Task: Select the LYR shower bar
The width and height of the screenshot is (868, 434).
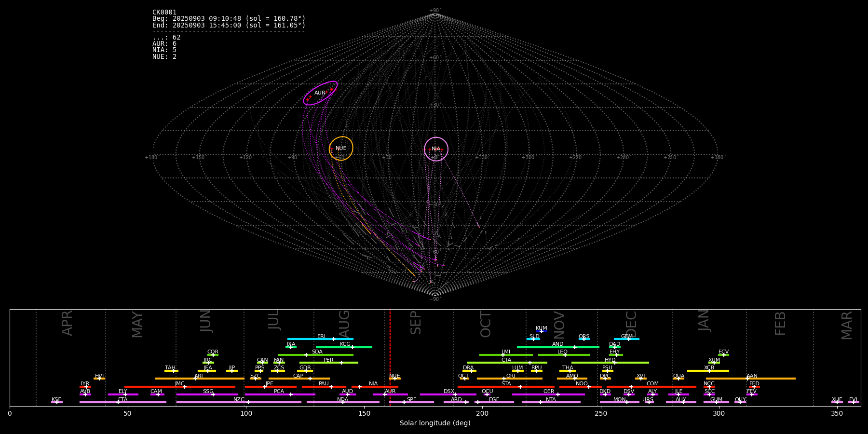Action: point(85,387)
